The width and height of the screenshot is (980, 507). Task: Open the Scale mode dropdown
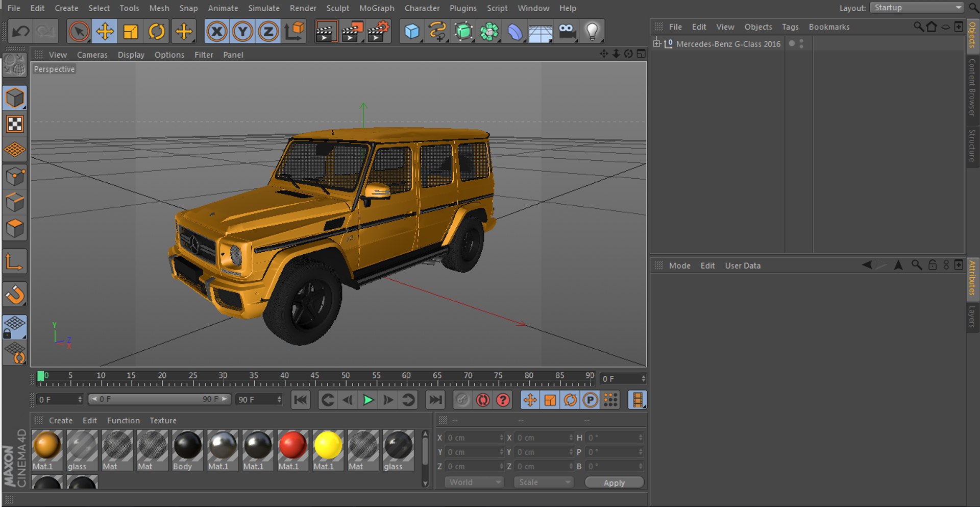click(544, 482)
